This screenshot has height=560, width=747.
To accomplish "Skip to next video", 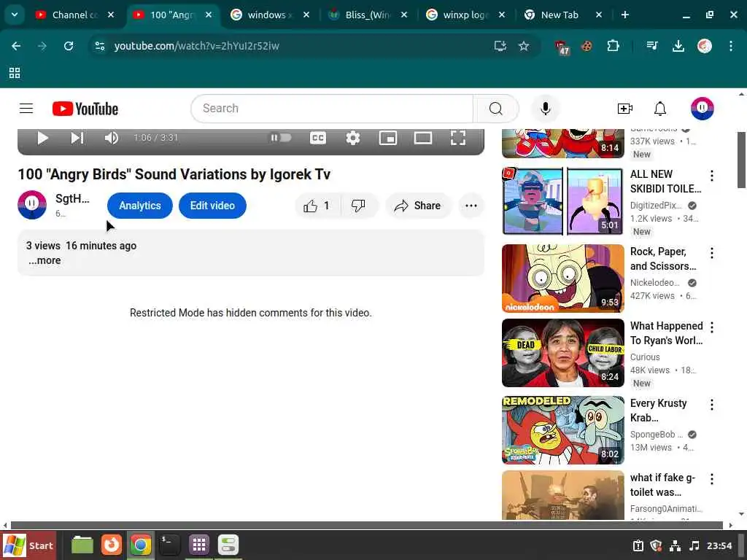I will click(x=77, y=138).
